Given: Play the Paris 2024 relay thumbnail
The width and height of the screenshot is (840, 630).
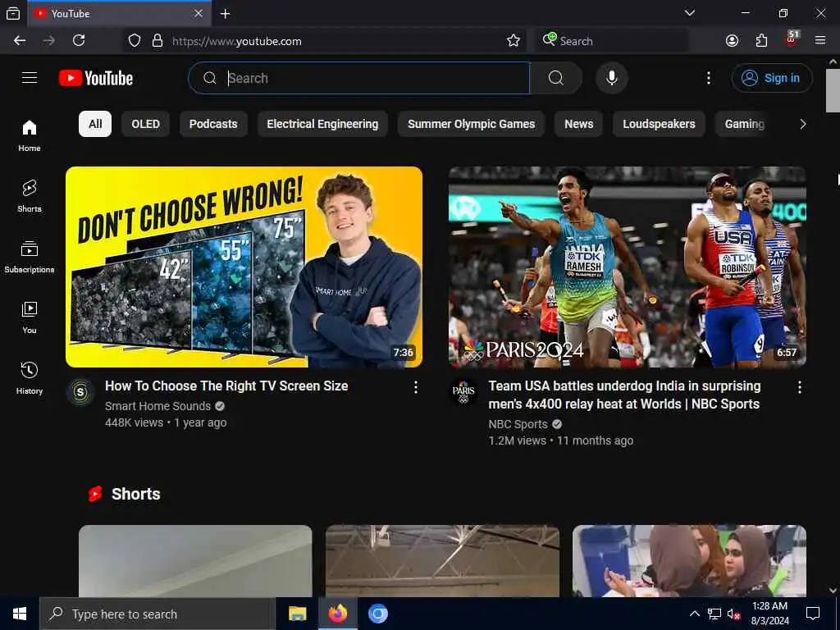Looking at the screenshot, I should point(628,267).
